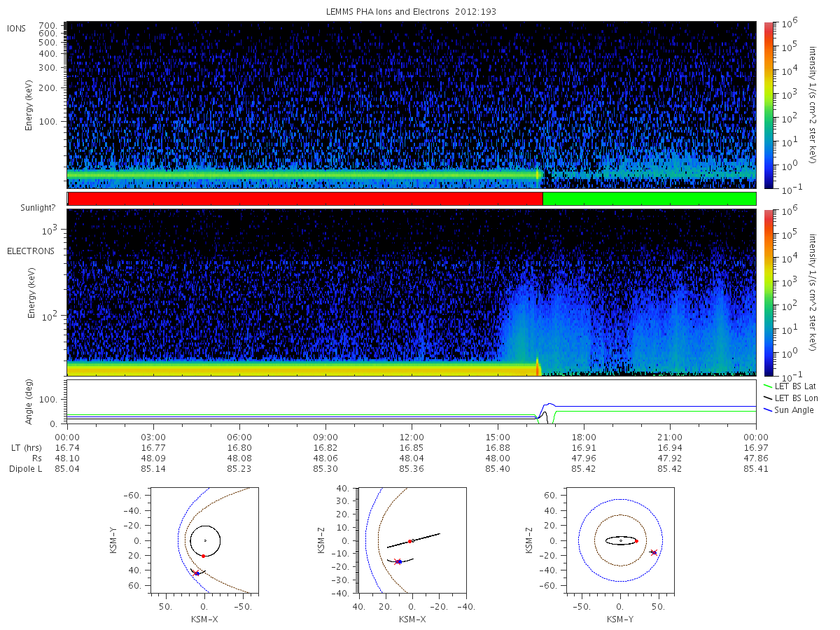
Task: Click the ELECTRONS panel label
Action: pyautogui.click(x=31, y=251)
